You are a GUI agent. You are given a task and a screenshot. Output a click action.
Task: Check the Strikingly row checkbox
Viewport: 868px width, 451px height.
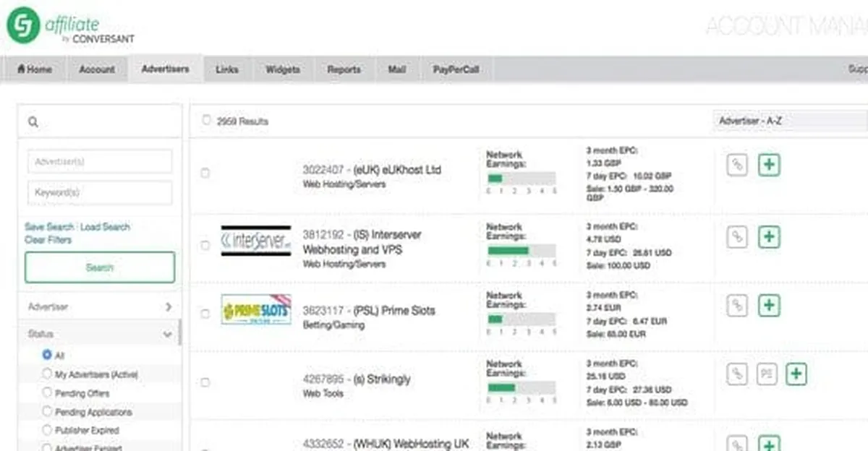click(x=205, y=382)
